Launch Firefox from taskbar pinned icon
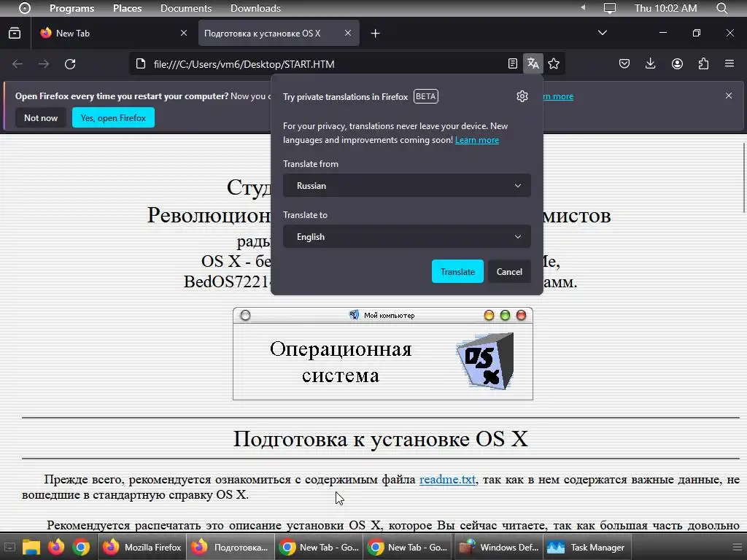 tap(55, 547)
